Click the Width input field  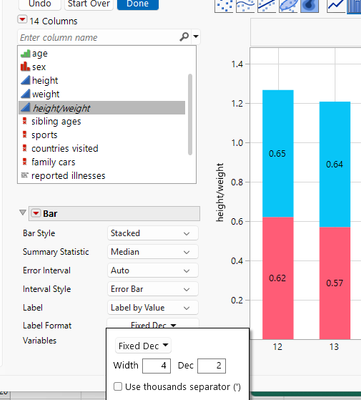(156, 366)
